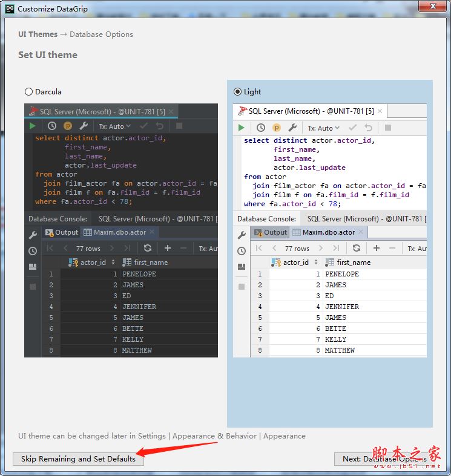
Task: Click the KELLY cell in Light preview
Action: 375,339
